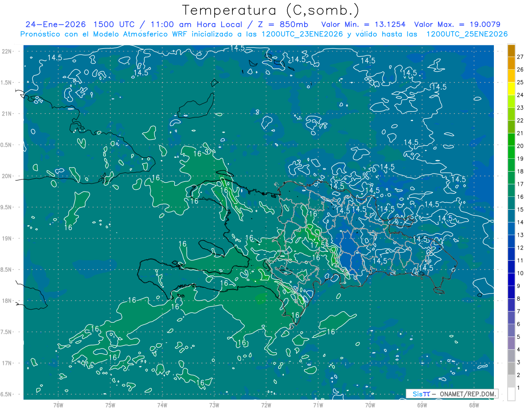Click longitude axis label '68W'
Screen dimensions: 532x411
click(473, 405)
